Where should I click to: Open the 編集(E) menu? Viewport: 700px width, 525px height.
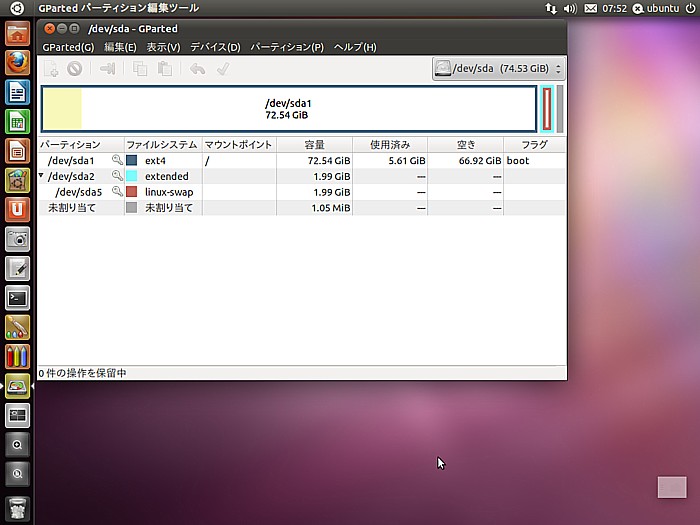(x=120, y=47)
